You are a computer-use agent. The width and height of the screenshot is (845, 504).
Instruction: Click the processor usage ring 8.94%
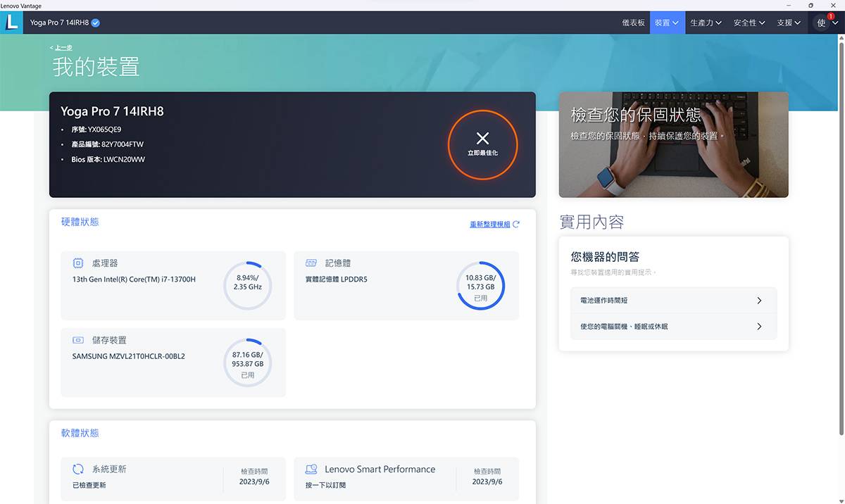[x=248, y=286]
